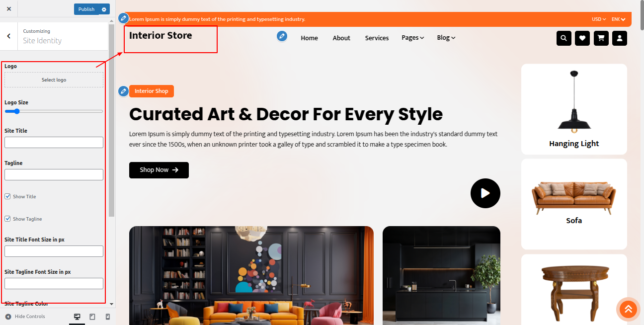Image resolution: width=644 pixels, height=325 pixels.
Task: Toggle the Show Title checkbox
Action: [x=7, y=196]
